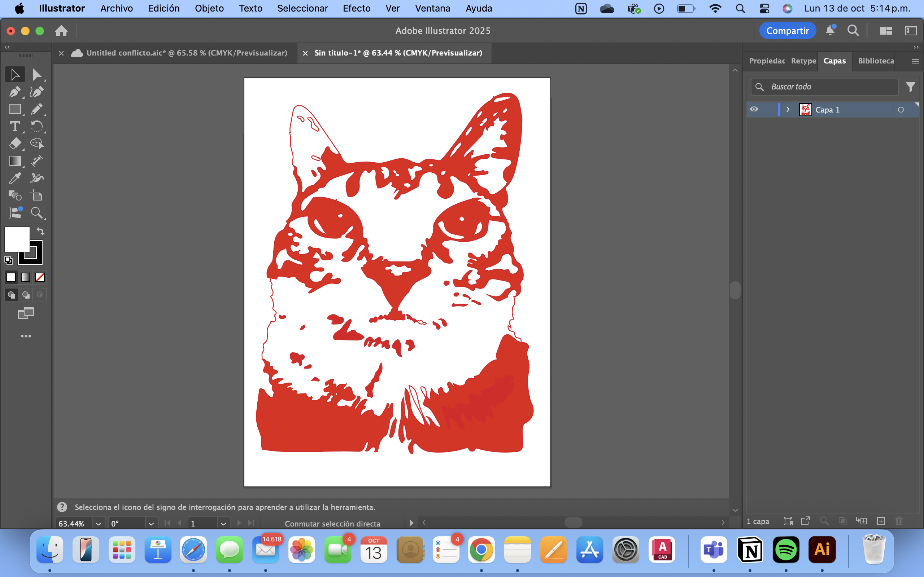Click the Compartir button
Image resolution: width=924 pixels, height=577 pixels.
pyautogui.click(x=787, y=31)
